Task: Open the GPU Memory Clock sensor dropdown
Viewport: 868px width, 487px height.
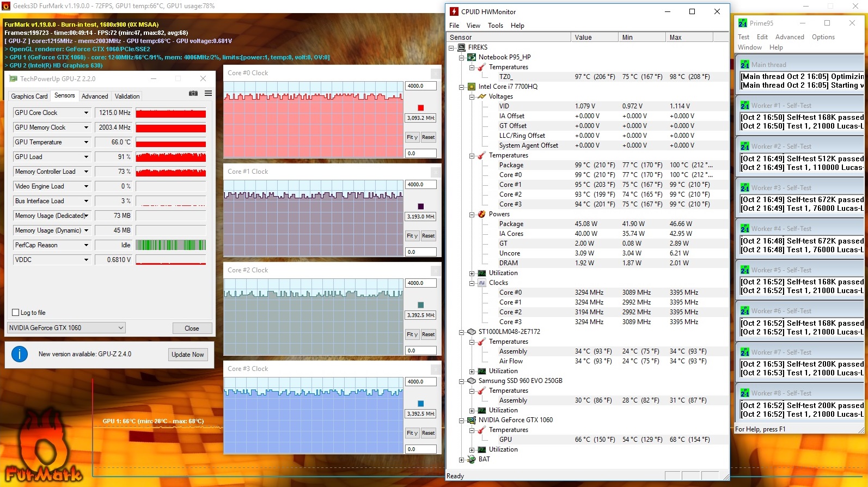Action: [x=86, y=127]
